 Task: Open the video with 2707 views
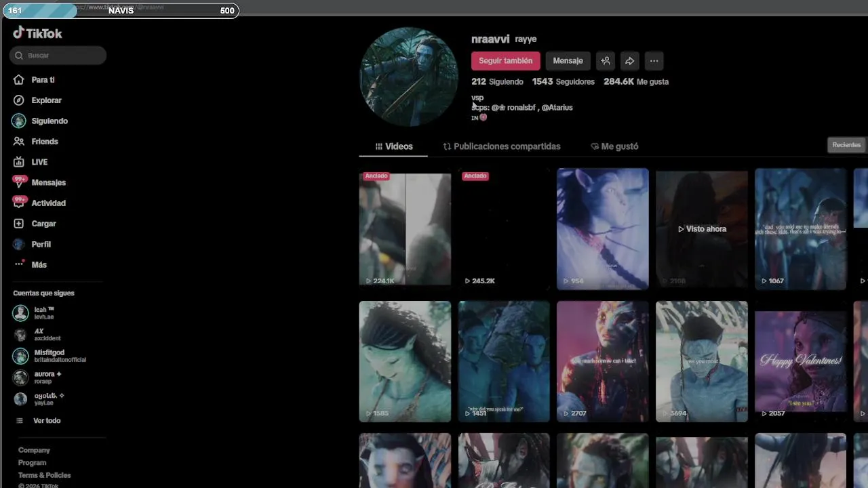coord(603,361)
